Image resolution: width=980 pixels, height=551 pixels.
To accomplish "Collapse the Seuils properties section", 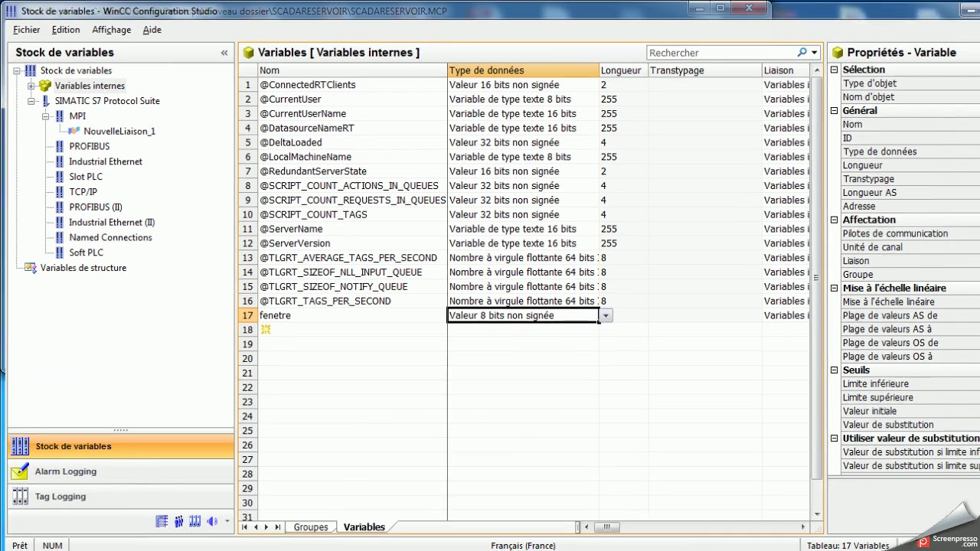I will pos(835,370).
